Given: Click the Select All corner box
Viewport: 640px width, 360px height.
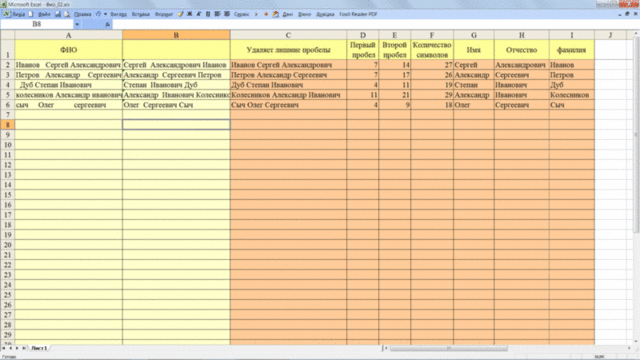Looking at the screenshot, I should point(7,35).
